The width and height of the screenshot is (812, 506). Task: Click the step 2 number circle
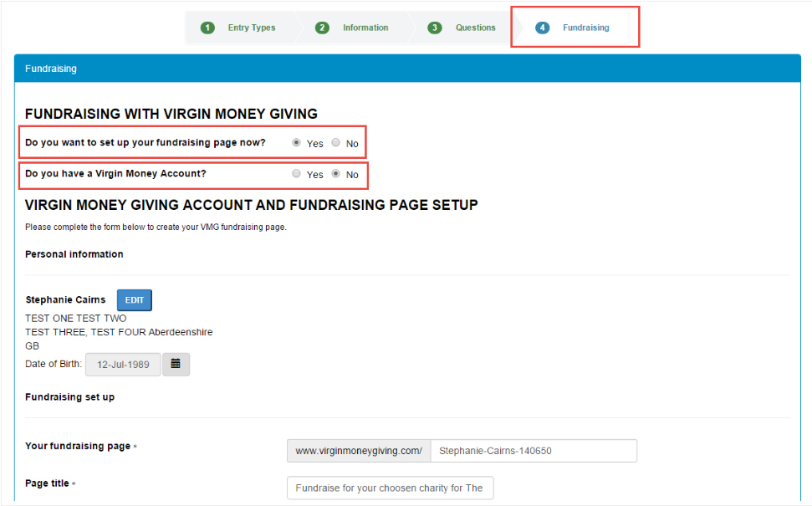click(x=322, y=28)
